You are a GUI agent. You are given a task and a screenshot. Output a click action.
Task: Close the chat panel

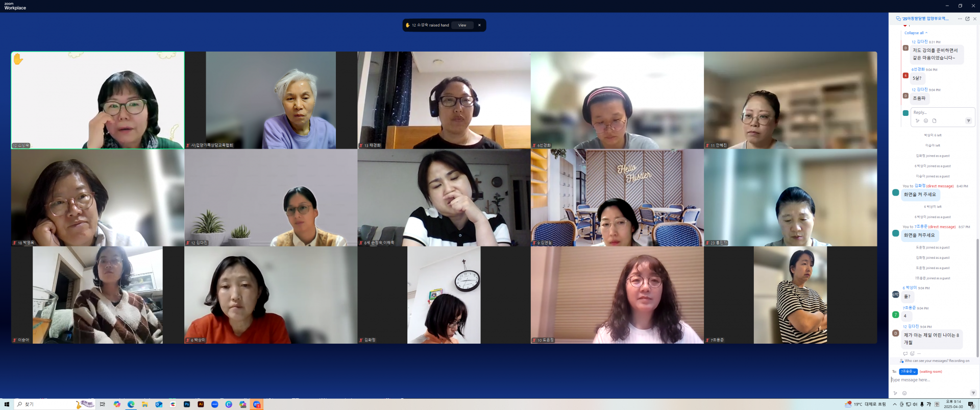[x=975, y=19]
